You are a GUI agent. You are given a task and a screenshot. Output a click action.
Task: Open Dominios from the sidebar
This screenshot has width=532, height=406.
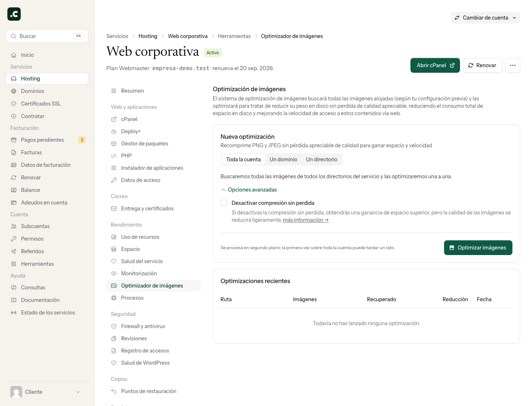(47, 91)
